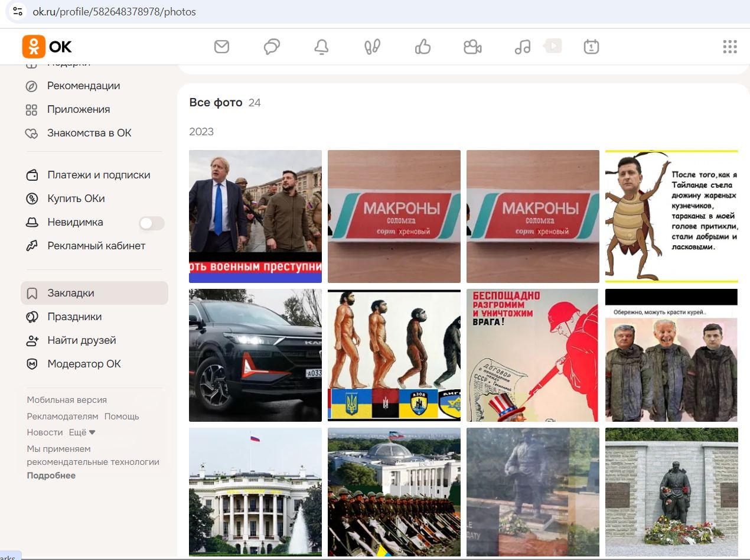
Task: Open messages envelope icon in top bar
Action: 221,47
